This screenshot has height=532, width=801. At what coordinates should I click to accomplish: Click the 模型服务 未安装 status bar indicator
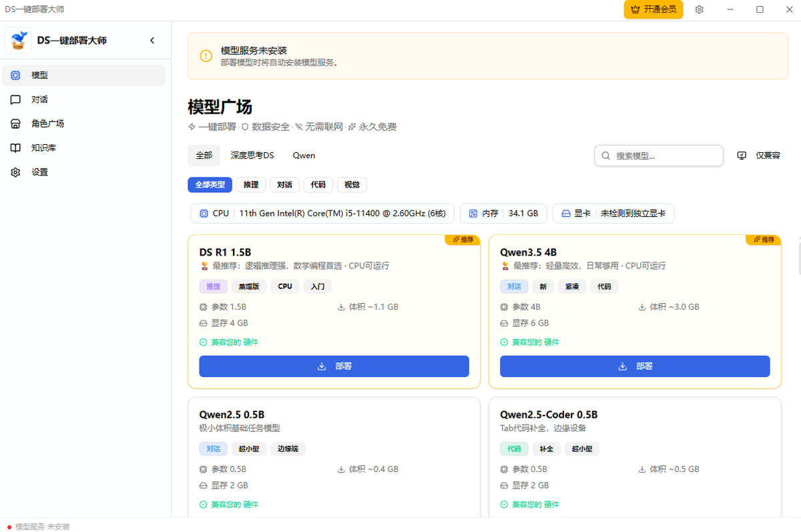click(x=38, y=527)
